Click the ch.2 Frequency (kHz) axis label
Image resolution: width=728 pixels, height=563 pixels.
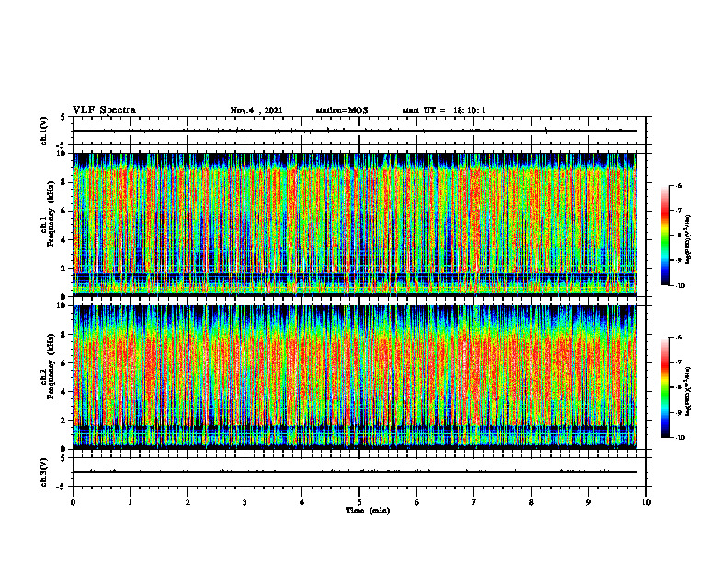[48, 366]
